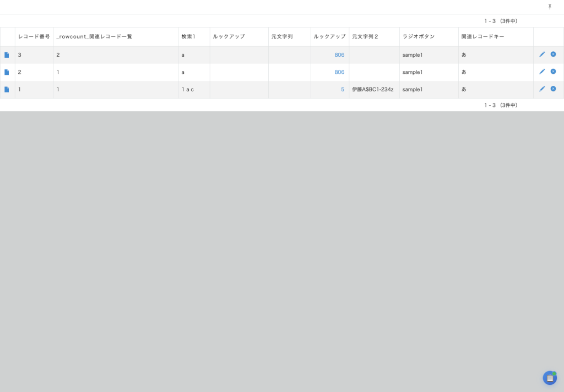Delete record 1 with the x icon

553,89
